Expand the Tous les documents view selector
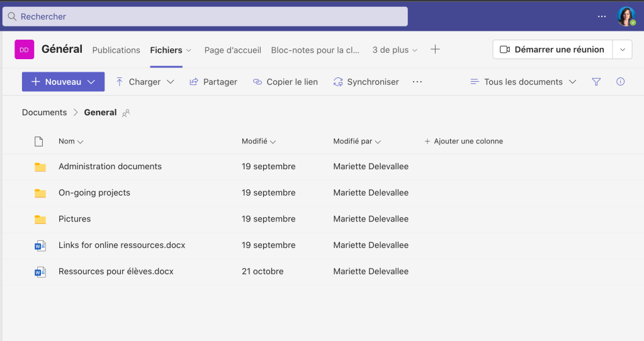 pos(523,82)
